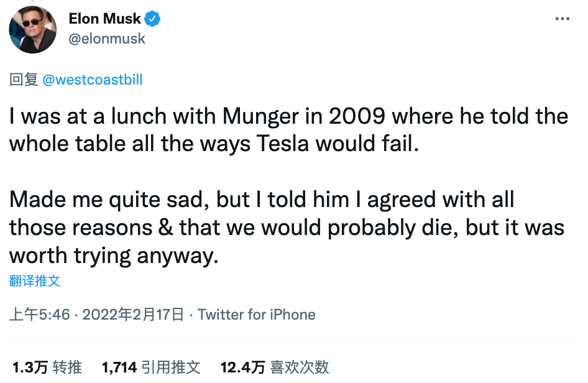View the 1.3万 转推 retweet count
Image resolution: width=588 pixels, height=383 pixels.
[29, 367]
